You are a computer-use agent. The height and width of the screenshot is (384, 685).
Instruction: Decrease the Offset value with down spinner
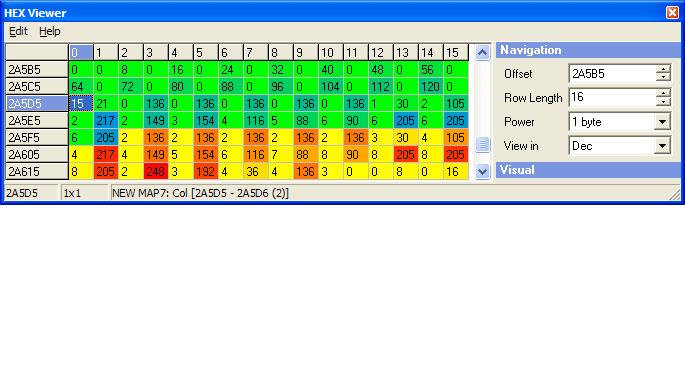point(663,78)
